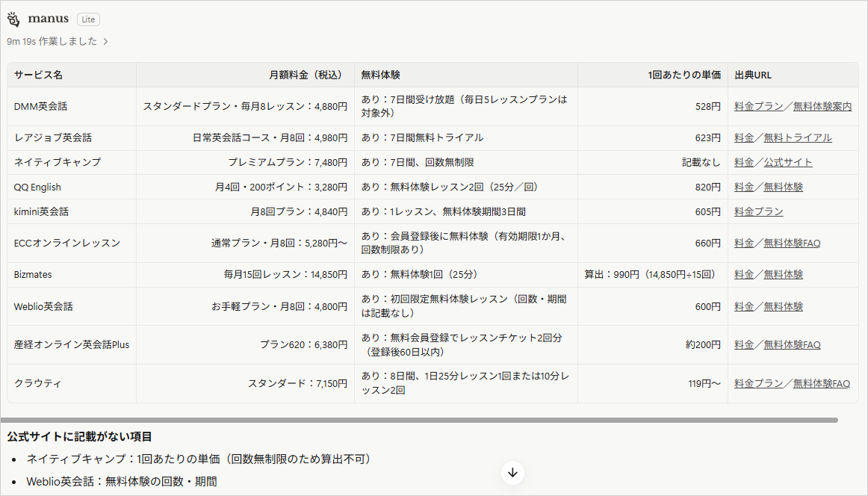Select the 産経オンライン英会話Plus name cell
The height and width of the screenshot is (496, 868).
point(72,345)
